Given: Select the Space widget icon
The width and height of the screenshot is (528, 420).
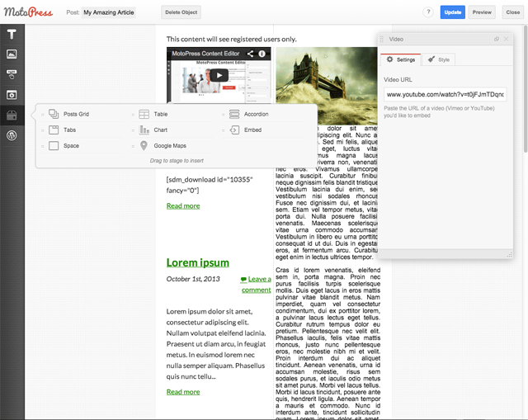Looking at the screenshot, I should pos(54,145).
